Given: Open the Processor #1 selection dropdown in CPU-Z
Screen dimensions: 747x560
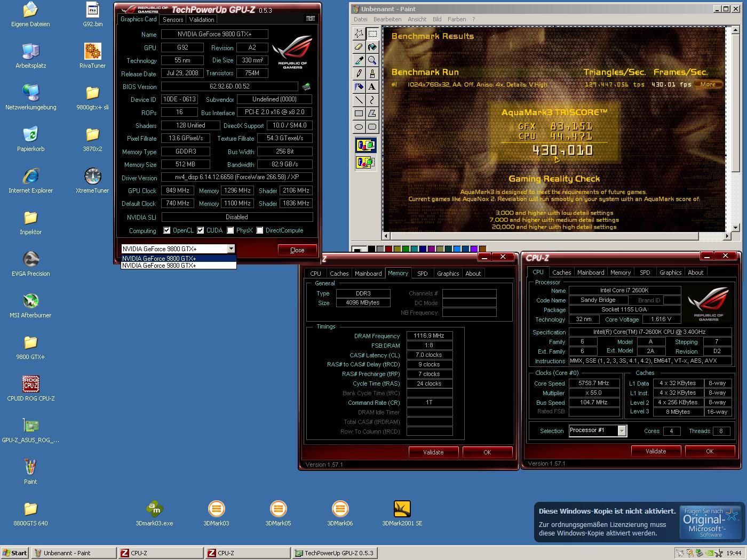Looking at the screenshot, I should (x=622, y=430).
